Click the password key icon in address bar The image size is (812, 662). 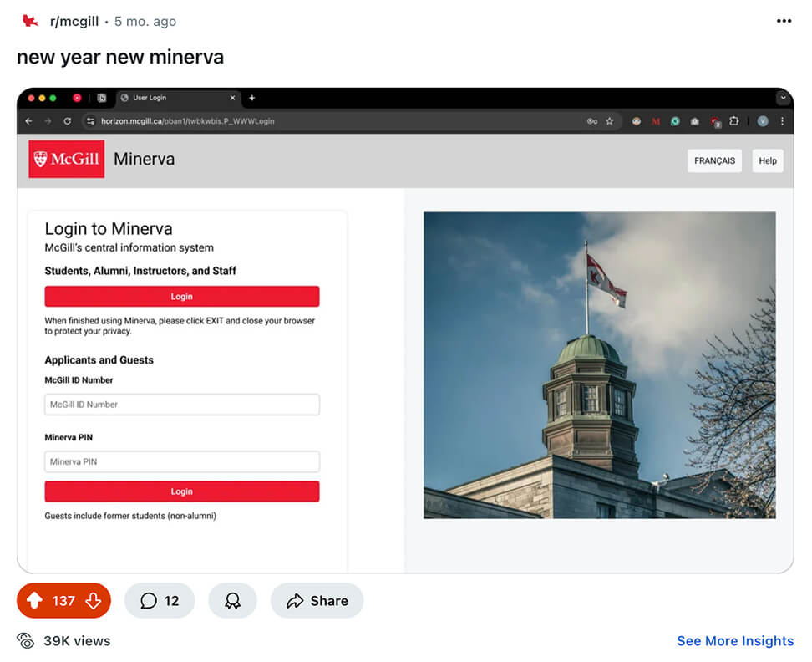click(592, 121)
